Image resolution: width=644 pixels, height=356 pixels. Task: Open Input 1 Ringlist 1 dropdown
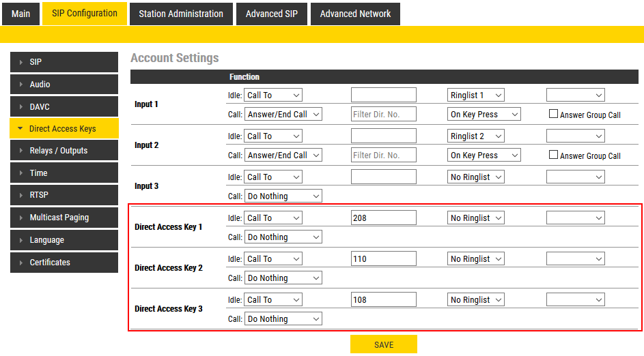click(476, 95)
